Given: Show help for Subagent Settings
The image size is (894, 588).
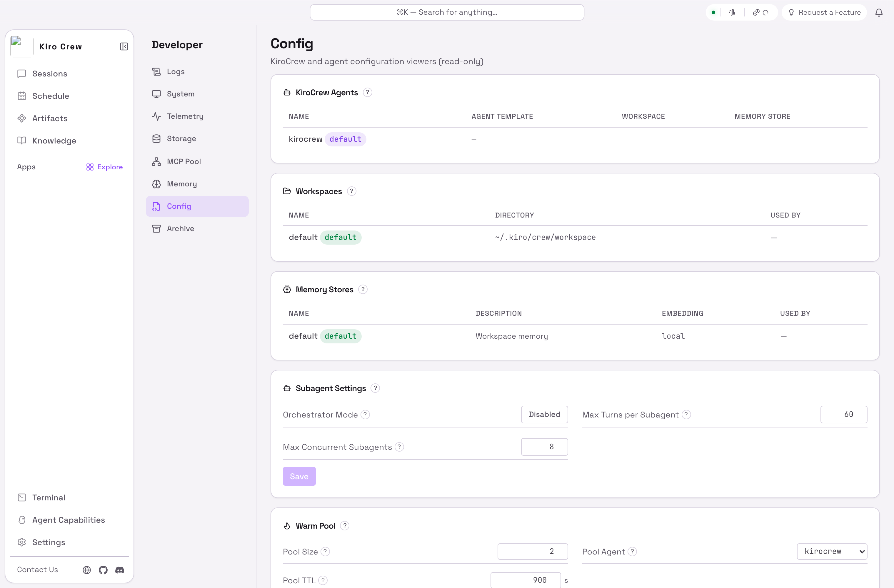Looking at the screenshot, I should 375,388.
